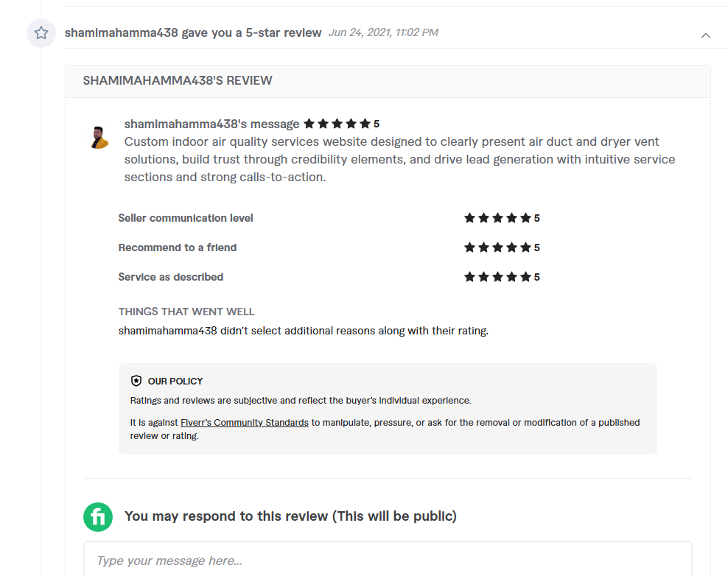Viewport: 728px width, 576px height.
Task: Open Fiverr's Community Standards link
Action: [245, 423]
